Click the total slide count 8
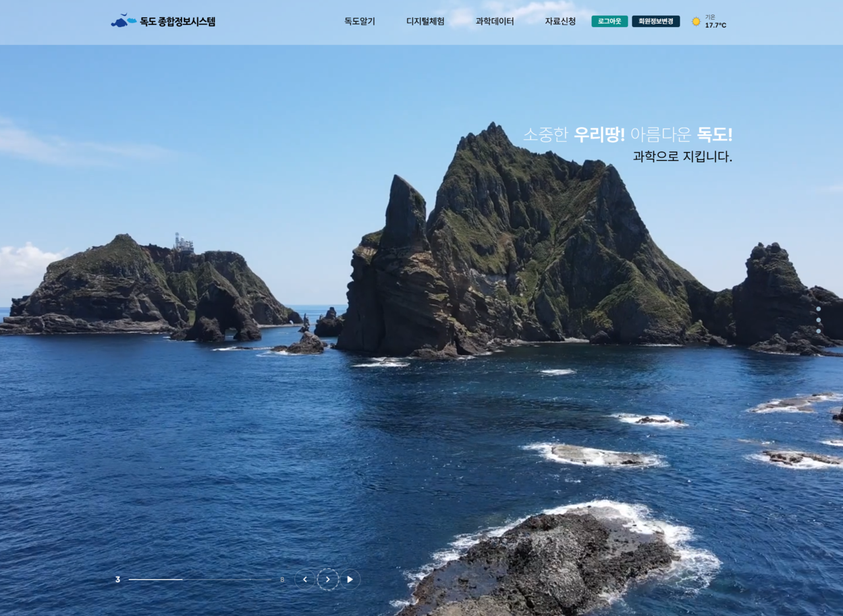Viewport: 843px width, 616px height. coord(283,580)
